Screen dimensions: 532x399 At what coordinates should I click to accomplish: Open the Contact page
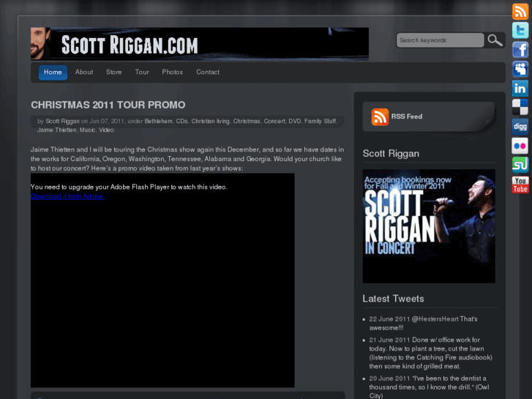click(208, 72)
